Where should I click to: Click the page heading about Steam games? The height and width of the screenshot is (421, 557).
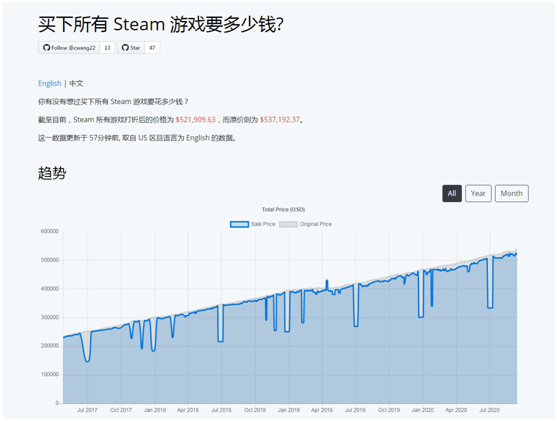pyautogui.click(x=161, y=25)
